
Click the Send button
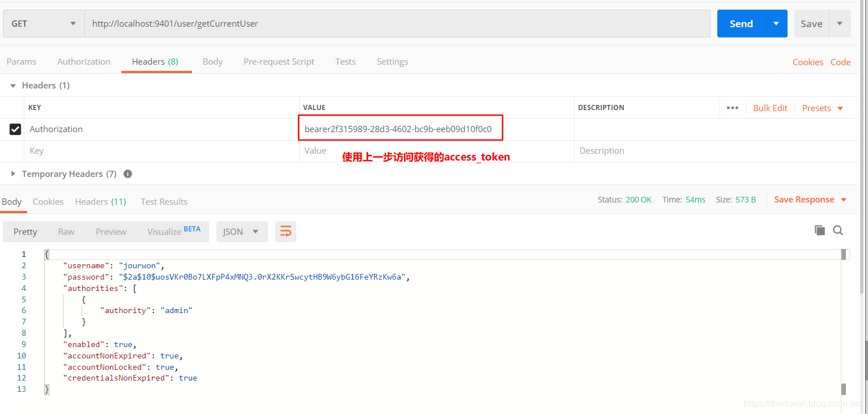pyautogui.click(x=741, y=23)
